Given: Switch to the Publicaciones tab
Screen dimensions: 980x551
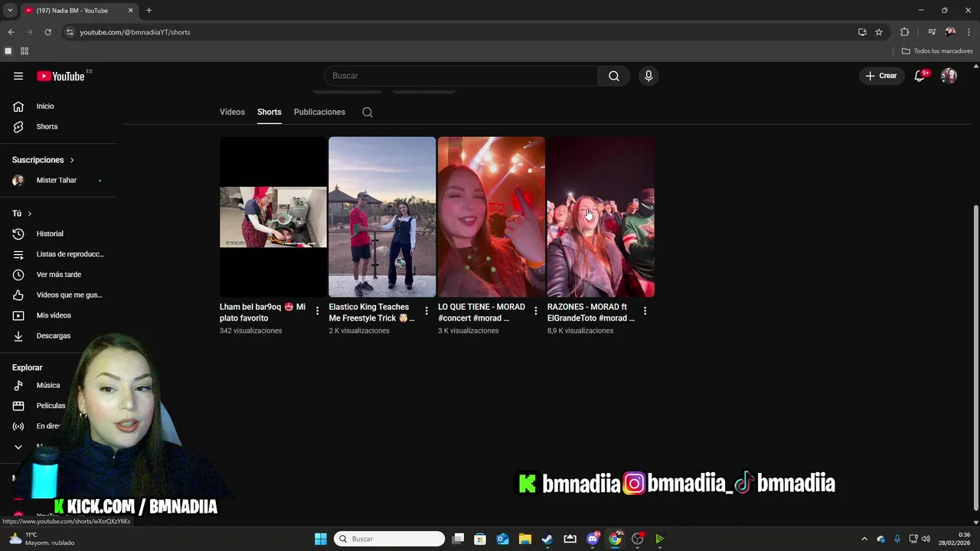Looking at the screenshot, I should point(319,112).
